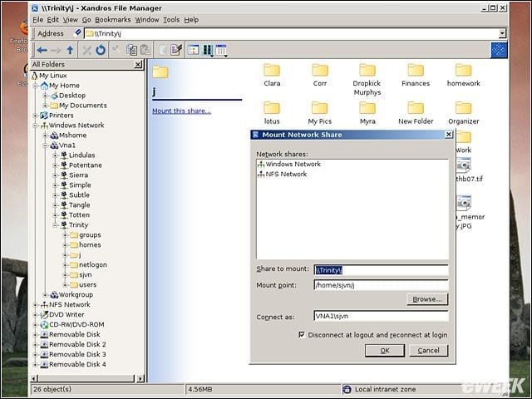Open the two-pane split view dropdown icon
The width and height of the screenshot is (532, 399).
coord(208,50)
